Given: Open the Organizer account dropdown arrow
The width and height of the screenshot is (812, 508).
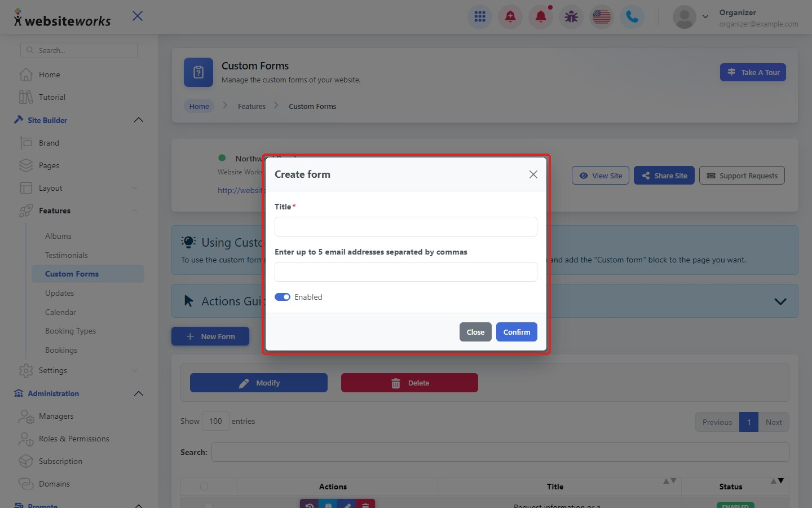Looking at the screenshot, I should click(x=705, y=17).
